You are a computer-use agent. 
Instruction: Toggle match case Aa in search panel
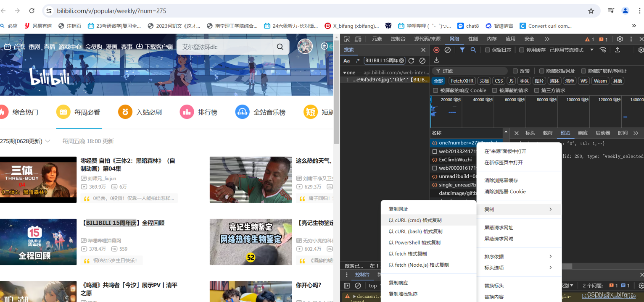point(347,61)
